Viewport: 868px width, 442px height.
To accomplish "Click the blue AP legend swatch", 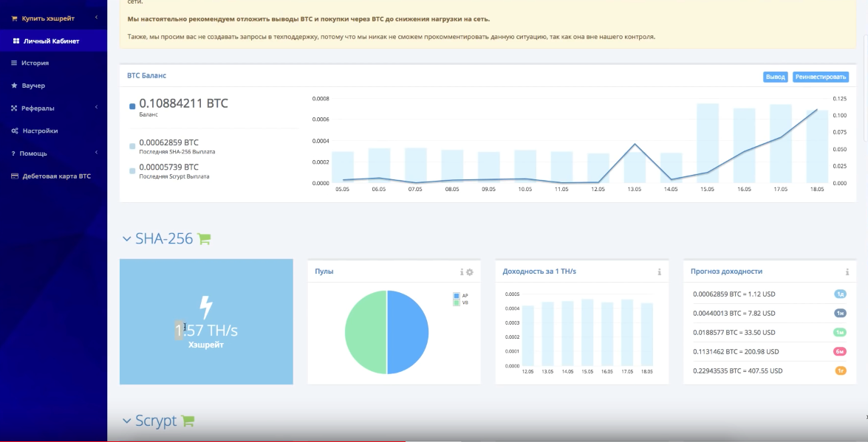I will 457,295.
